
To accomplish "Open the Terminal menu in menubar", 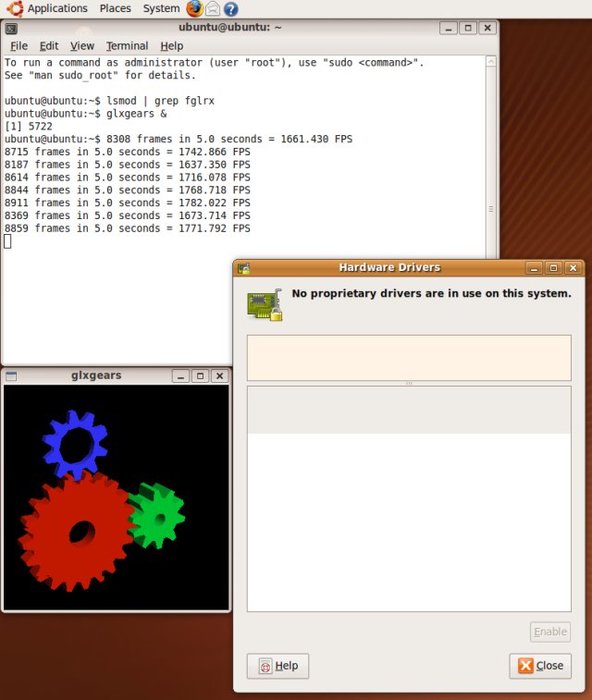I will click(x=127, y=46).
